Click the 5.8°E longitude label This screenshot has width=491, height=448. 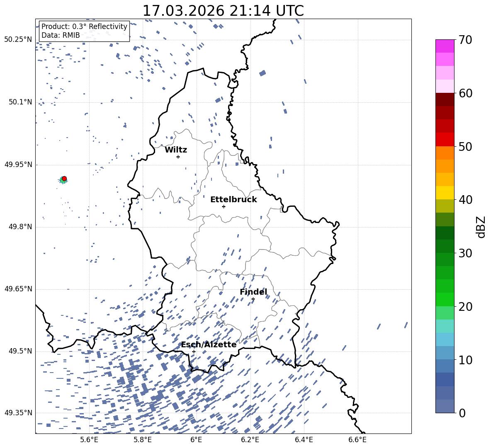pyautogui.click(x=143, y=440)
